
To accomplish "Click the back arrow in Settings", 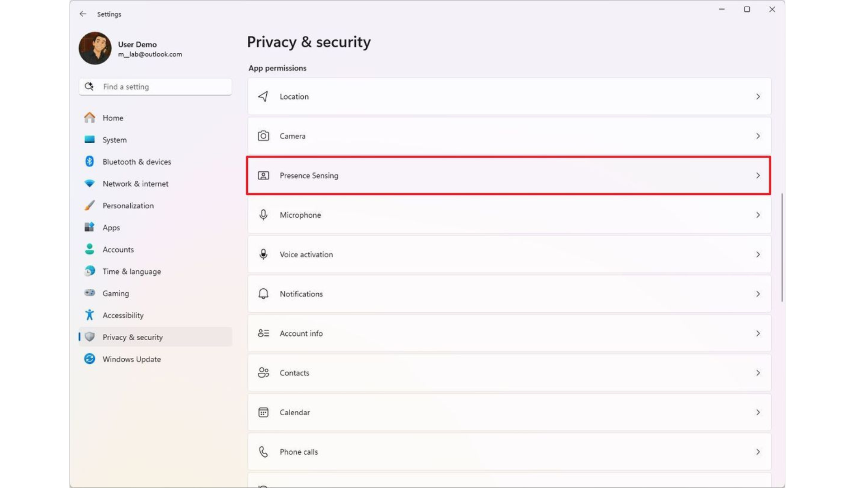I will click(83, 14).
